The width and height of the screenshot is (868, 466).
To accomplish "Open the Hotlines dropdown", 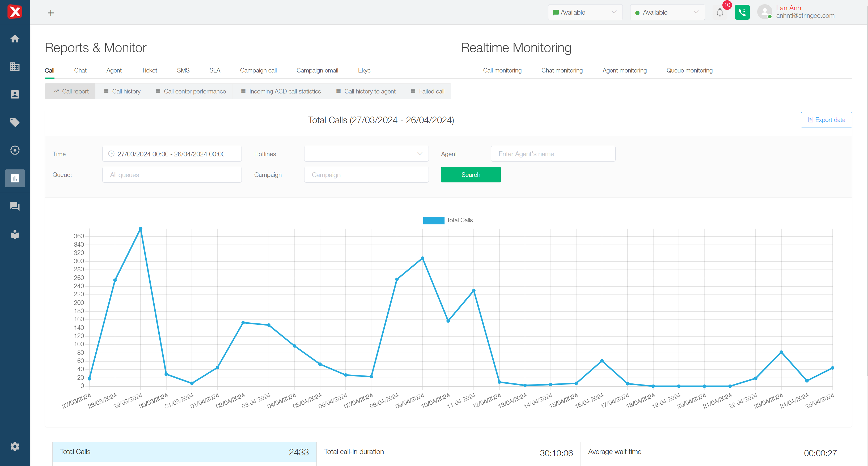I will (x=366, y=154).
